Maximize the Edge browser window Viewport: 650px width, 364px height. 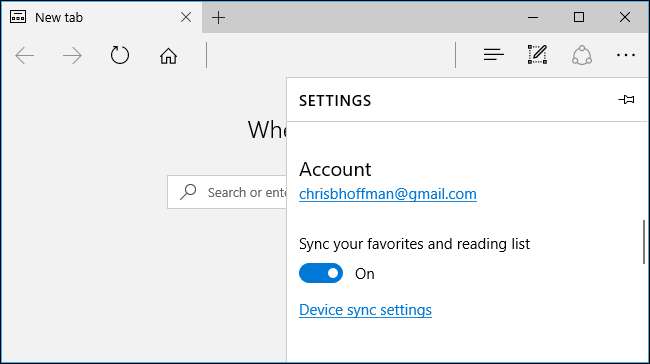pos(579,17)
